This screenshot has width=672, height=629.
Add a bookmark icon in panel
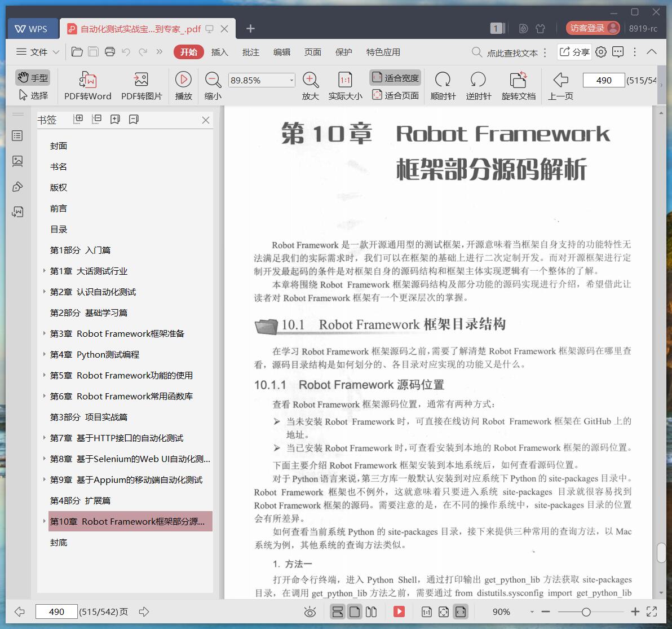pos(115,119)
